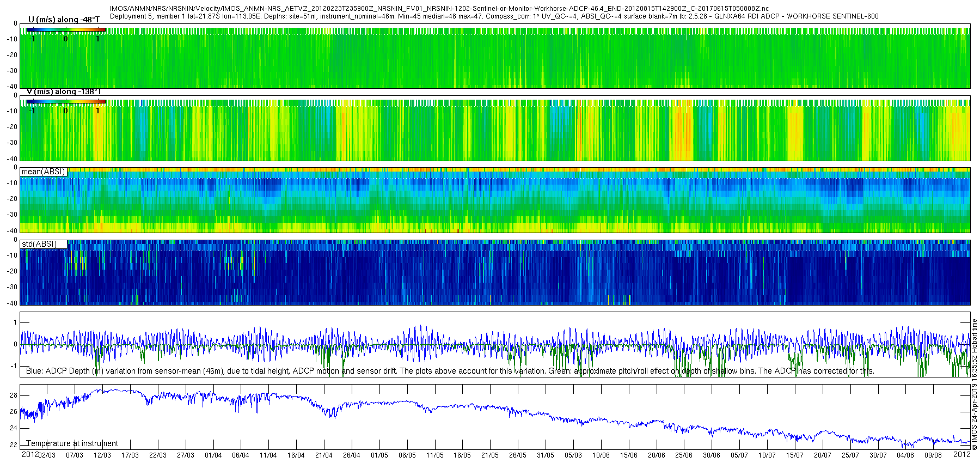Click the 'mean(ABSI)' panel label
980x463 pixels.
click(x=44, y=172)
